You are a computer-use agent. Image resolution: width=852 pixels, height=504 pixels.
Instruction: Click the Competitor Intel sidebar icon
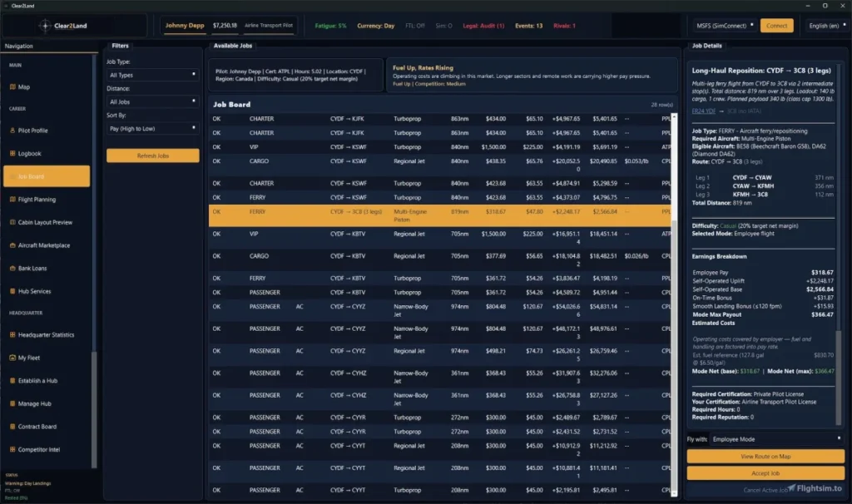pyautogui.click(x=12, y=450)
